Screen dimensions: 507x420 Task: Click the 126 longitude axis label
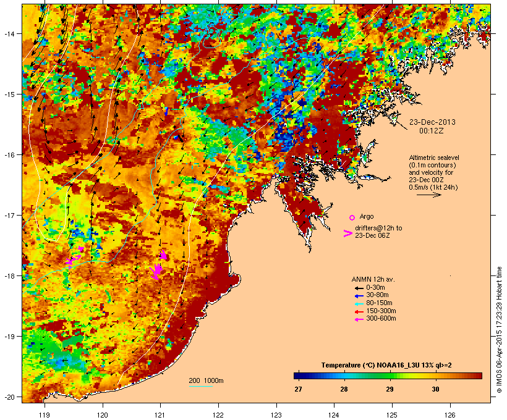coord(450,415)
